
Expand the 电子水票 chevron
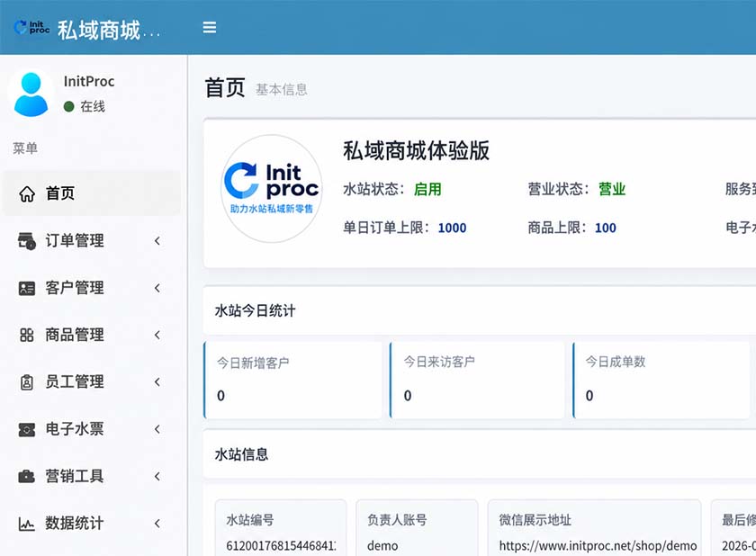157,429
